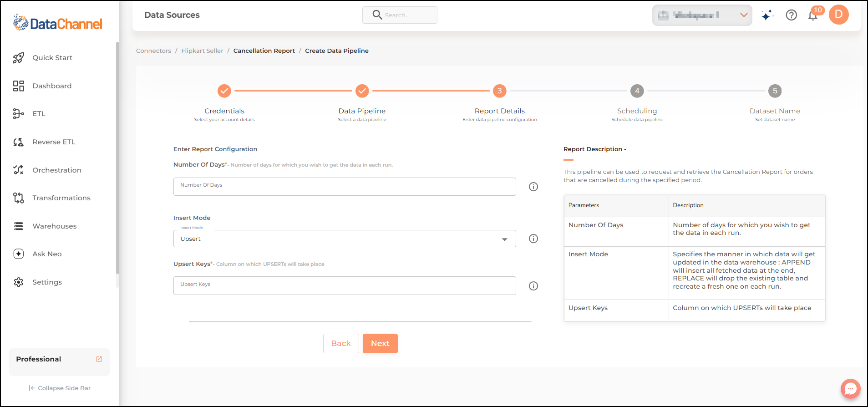Click the Dataset Name step label
This screenshot has width=868, height=407.
[775, 111]
